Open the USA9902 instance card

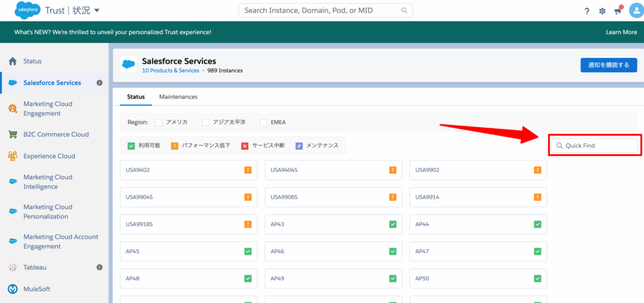coord(478,170)
